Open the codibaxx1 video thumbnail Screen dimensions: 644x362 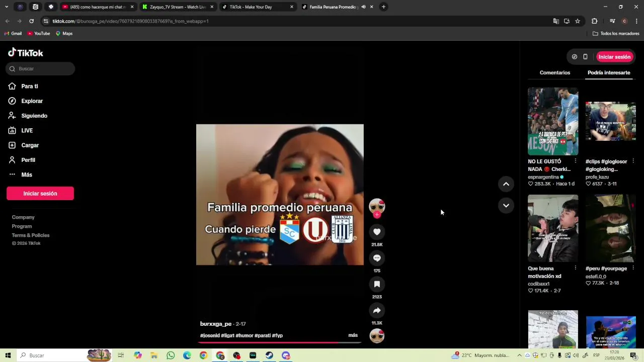tap(553, 228)
